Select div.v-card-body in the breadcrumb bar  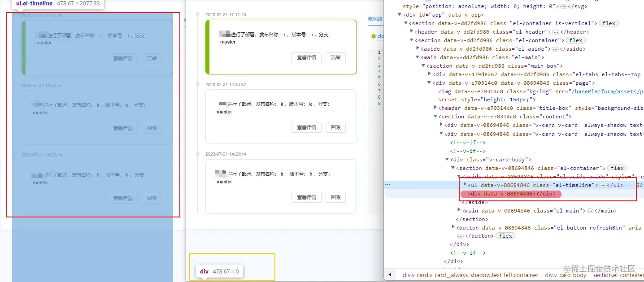click(x=566, y=275)
